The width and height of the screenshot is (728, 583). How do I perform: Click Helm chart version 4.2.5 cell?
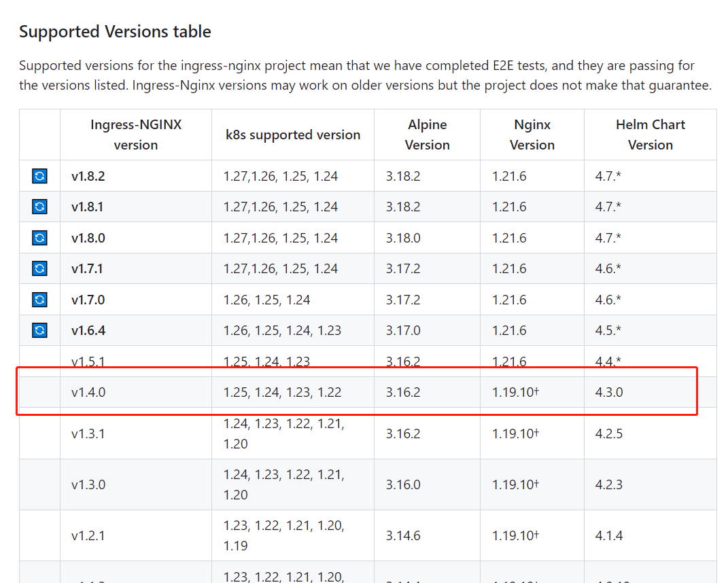point(650,434)
